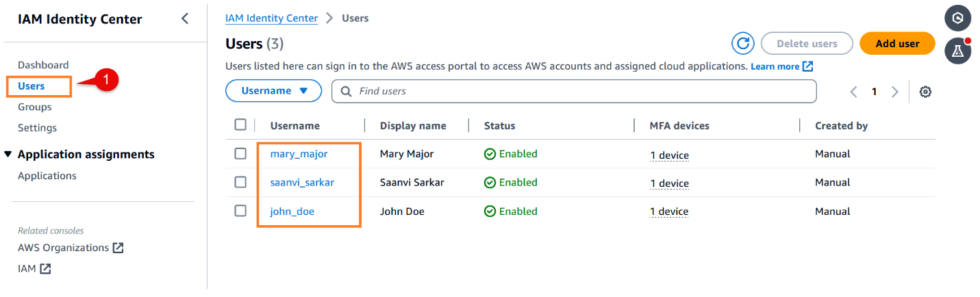This screenshot has height=297, width=980.
Task: Click the flask icon at top right
Action: (958, 51)
